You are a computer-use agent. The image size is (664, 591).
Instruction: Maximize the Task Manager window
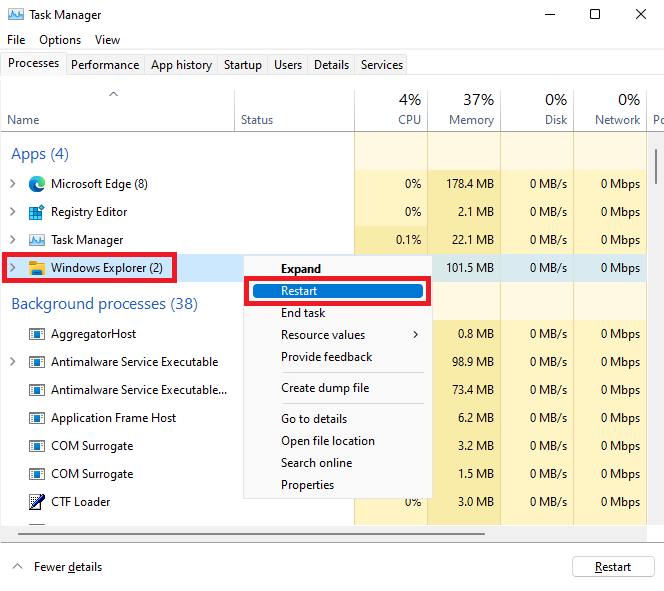pyautogui.click(x=595, y=14)
